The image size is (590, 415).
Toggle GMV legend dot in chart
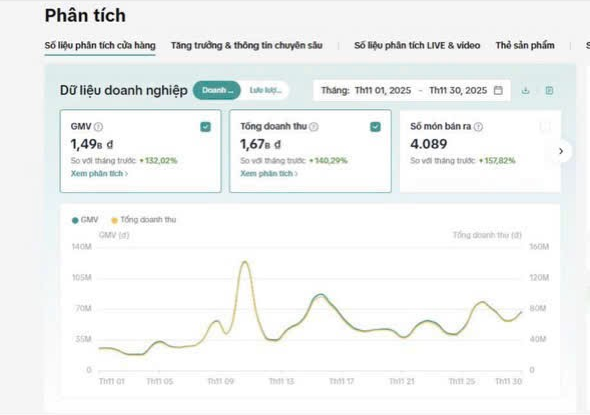pos(75,220)
